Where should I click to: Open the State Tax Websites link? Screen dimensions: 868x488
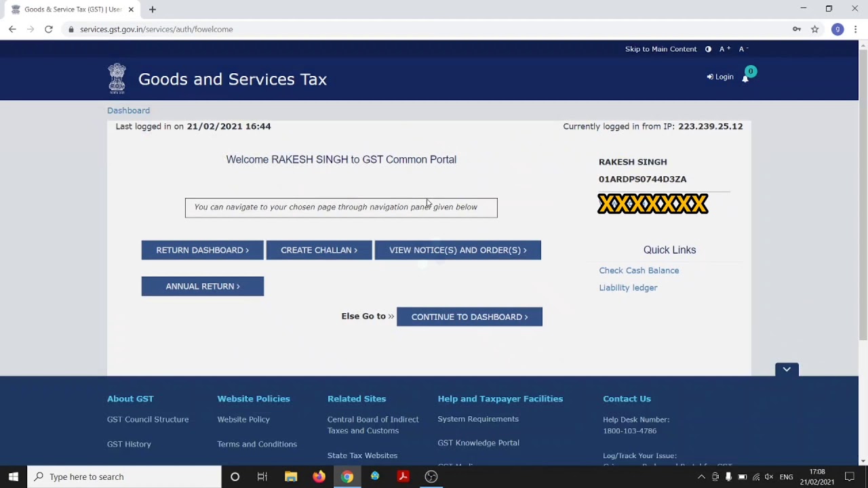(362, 455)
